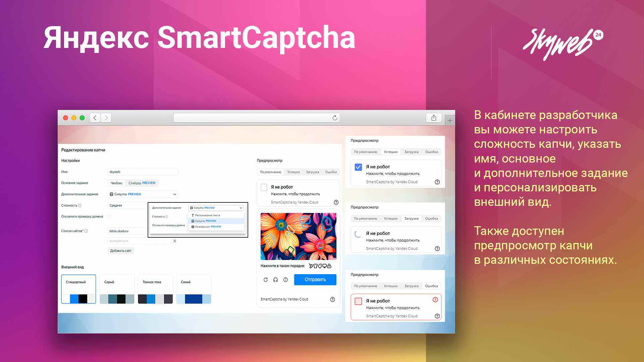Open the Сложность dropdown showing Средняя
The image size is (644, 362).
point(127,205)
